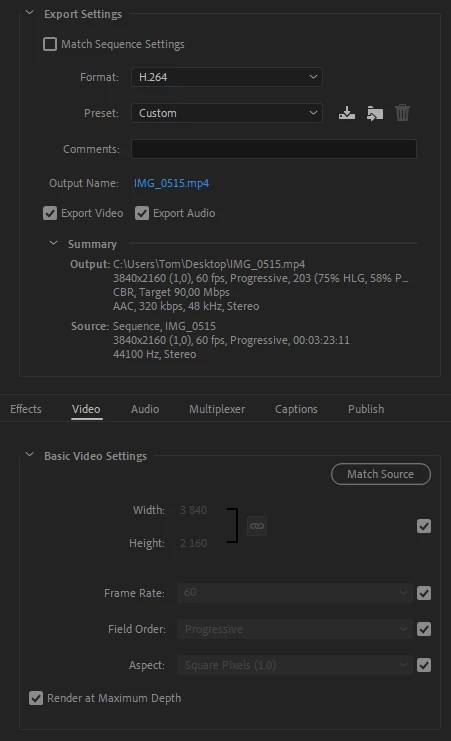Switch to the Audio tab

pyautogui.click(x=145, y=409)
